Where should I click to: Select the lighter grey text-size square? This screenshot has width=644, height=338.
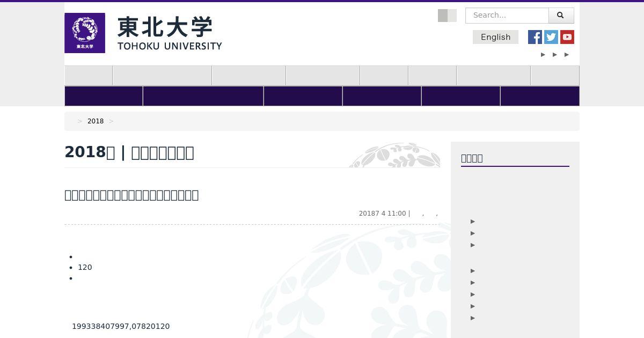452,16
